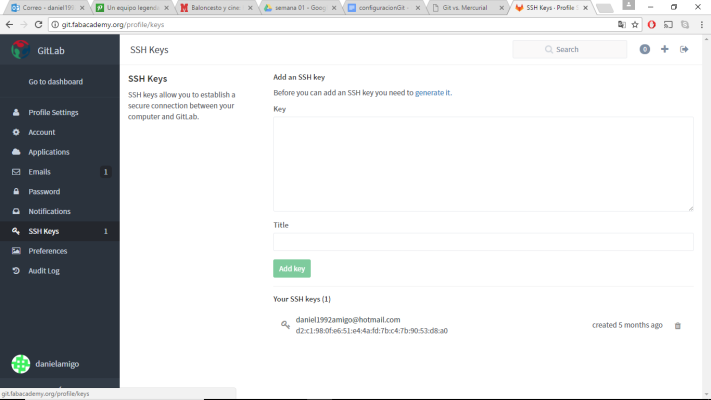
Task: Click the Account gear icon
Action: (16, 132)
